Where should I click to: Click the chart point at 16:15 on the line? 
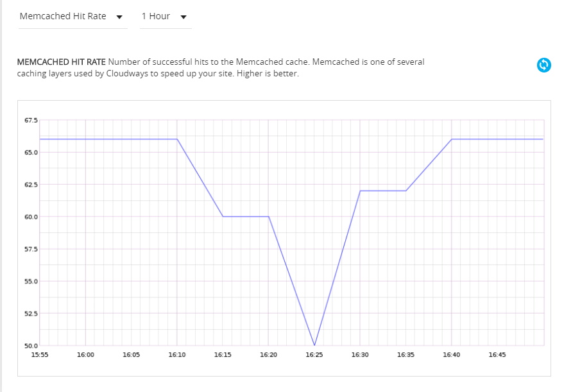[223, 216]
